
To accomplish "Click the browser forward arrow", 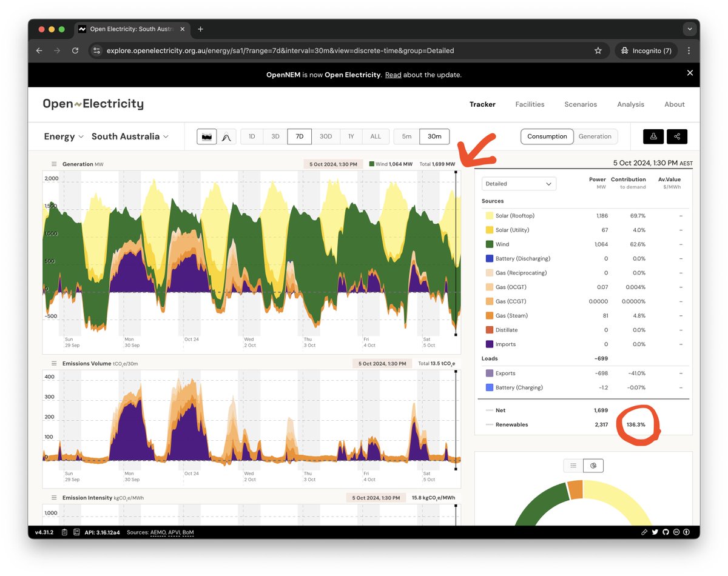I will 57,51.
